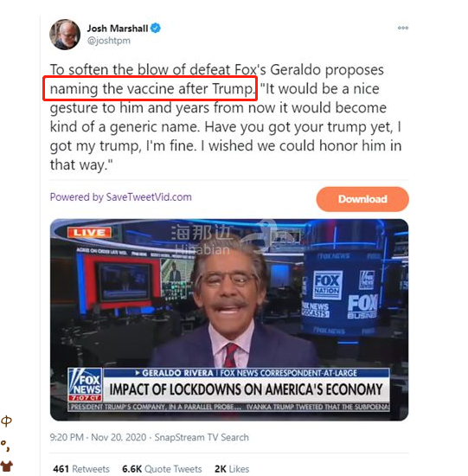Open the Josh Marshall display name
The width and height of the screenshot is (468, 476).
118,29
